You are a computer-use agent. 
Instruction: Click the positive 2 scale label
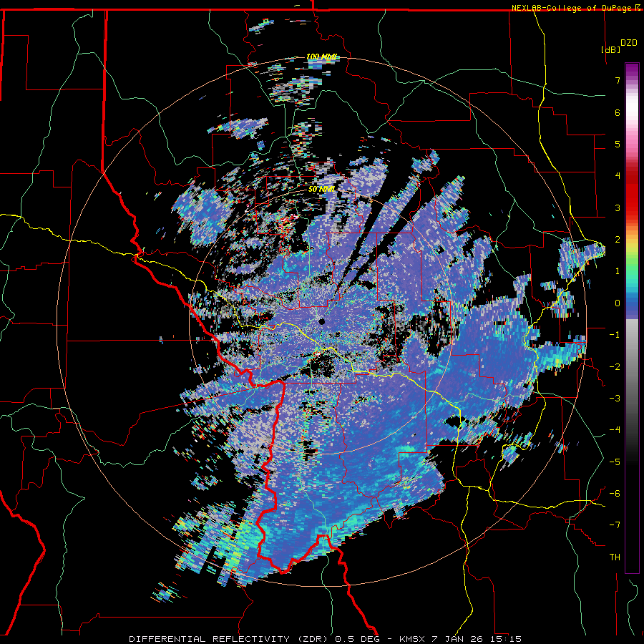point(618,240)
